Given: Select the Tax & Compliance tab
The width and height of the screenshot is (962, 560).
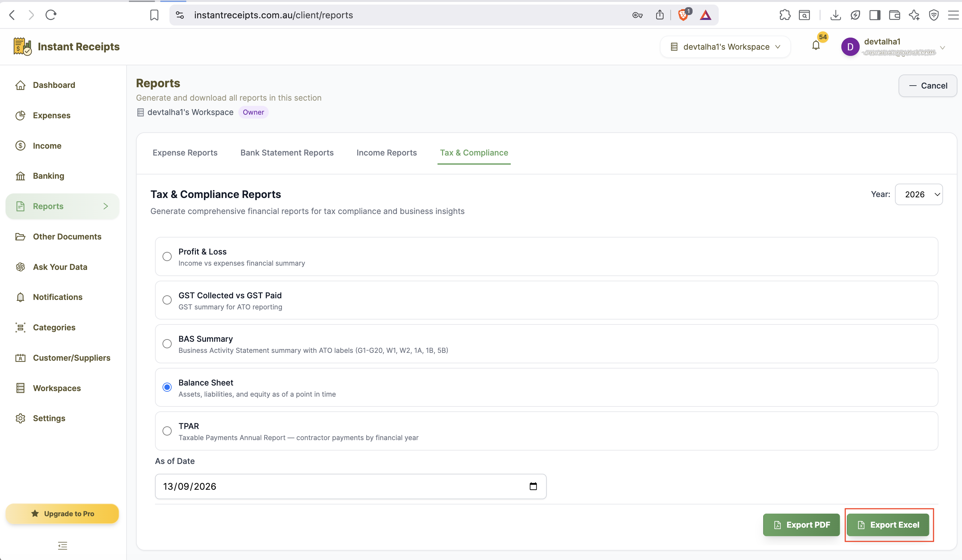Looking at the screenshot, I should click(474, 153).
